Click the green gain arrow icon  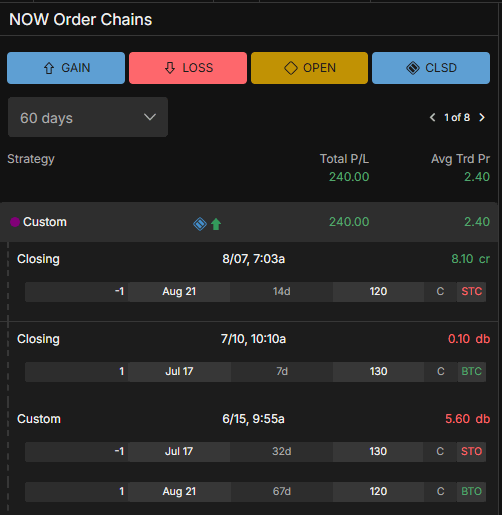tap(216, 224)
